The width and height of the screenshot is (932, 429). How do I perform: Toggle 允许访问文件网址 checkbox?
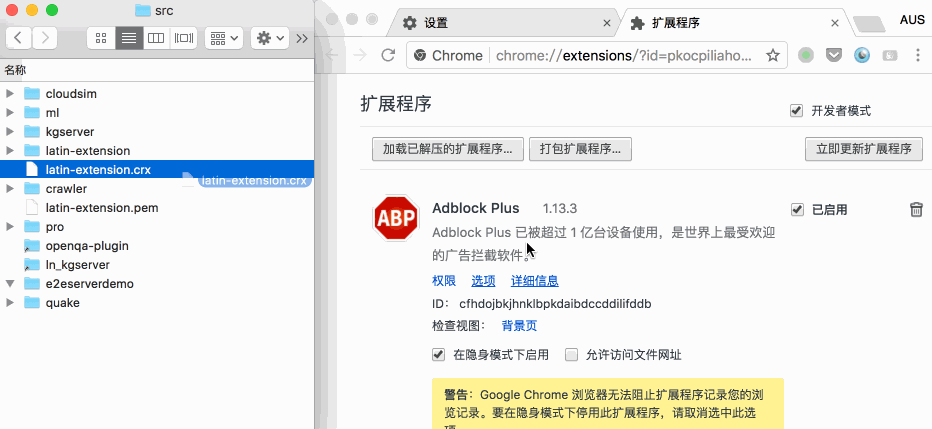(x=571, y=355)
